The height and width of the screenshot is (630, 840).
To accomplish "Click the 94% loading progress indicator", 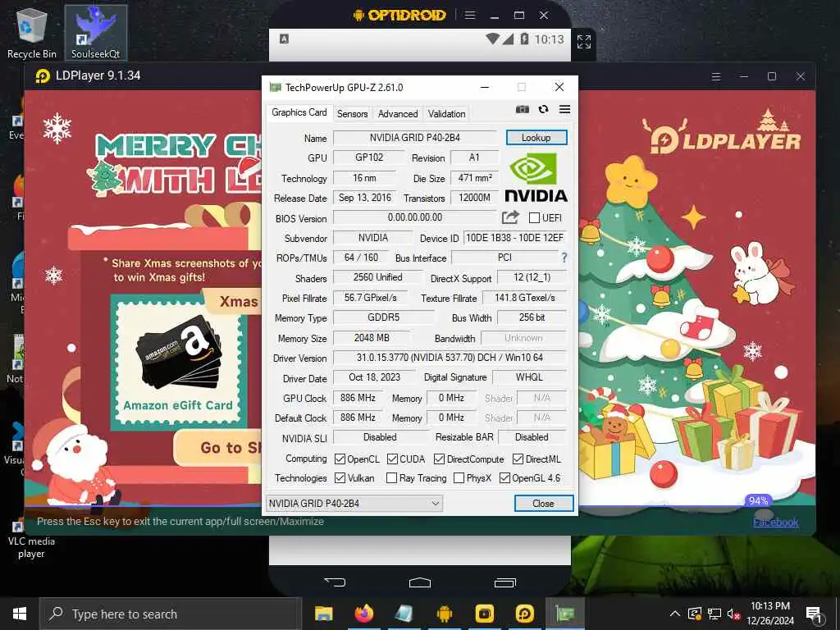I will click(x=758, y=501).
